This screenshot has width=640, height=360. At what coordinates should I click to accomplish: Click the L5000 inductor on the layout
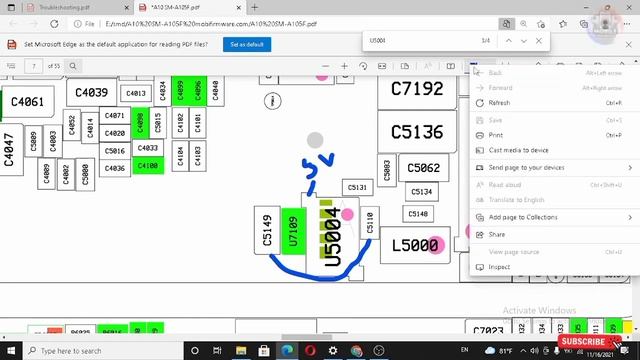415,245
